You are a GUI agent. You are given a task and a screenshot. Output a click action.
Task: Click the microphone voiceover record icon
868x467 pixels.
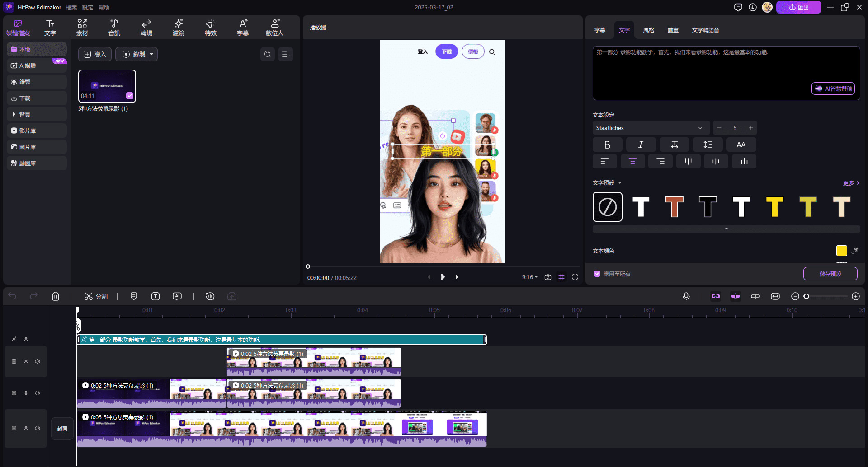point(686,296)
